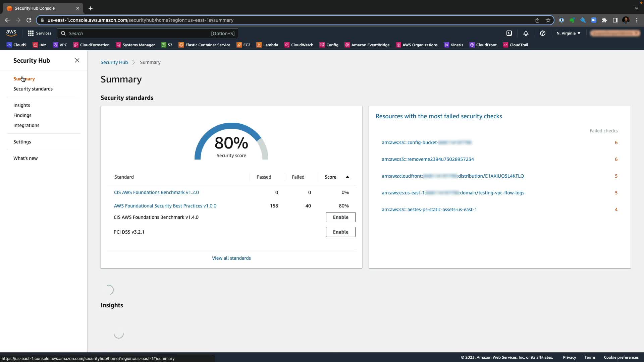Open the AWS help question-mark icon

pos(542,33)
